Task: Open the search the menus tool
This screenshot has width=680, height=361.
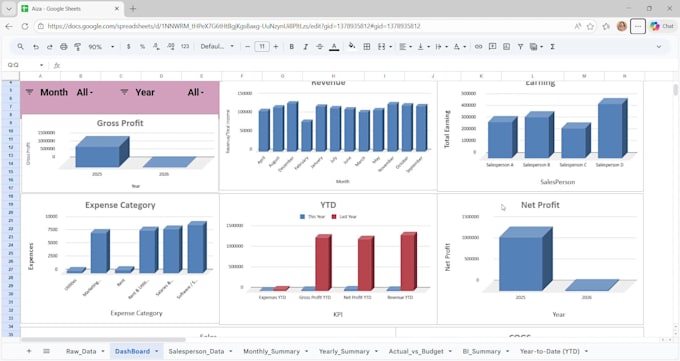Action: (x=20, y=46)
